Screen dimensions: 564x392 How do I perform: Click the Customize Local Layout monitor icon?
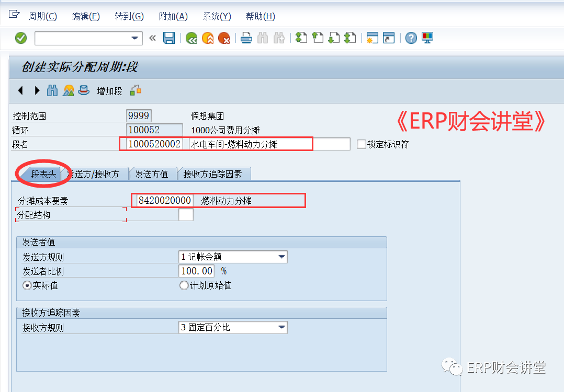pos(427,38)
